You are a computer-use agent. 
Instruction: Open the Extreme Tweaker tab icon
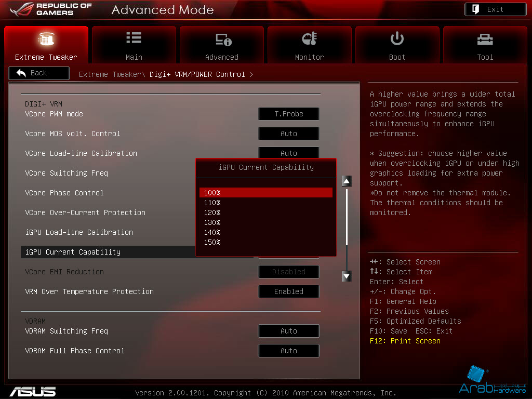tap(46, 39)
